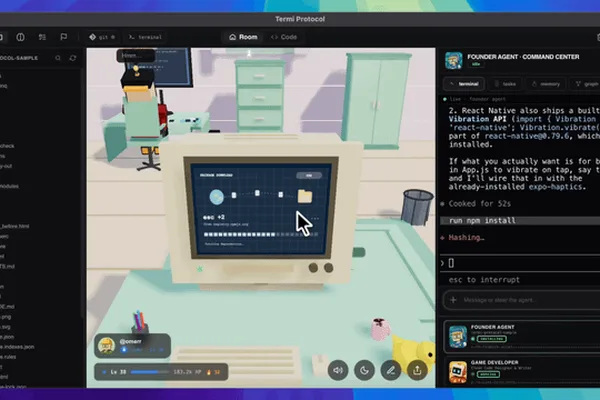The width and height of the screenshot is (600, 400).
Task: Click the share upload button in the room
Action: point(417,370)
